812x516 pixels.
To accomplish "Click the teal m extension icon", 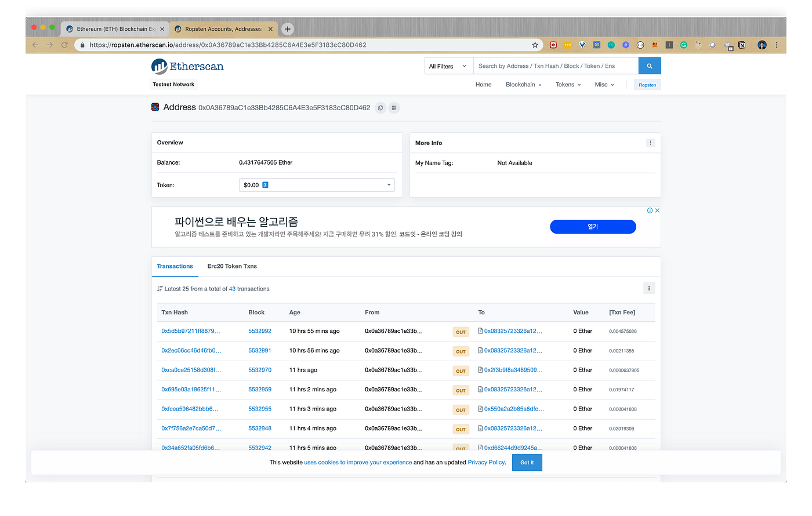I will tap(611, 45).
